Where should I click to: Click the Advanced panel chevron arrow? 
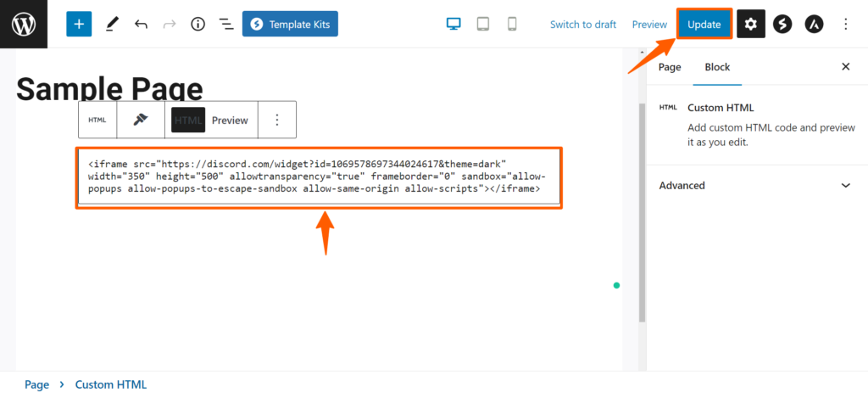(845, 185)
